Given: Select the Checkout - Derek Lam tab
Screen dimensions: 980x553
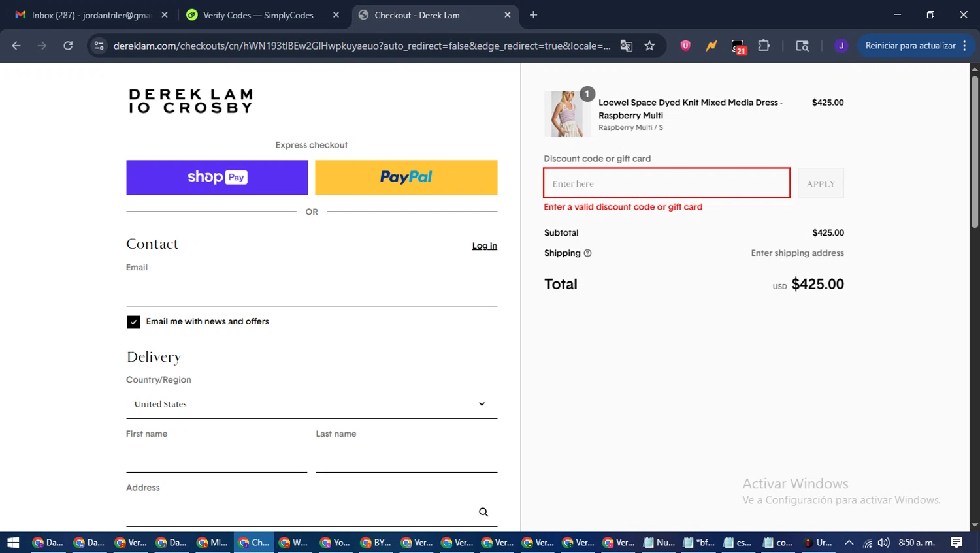Looking at the screenshot, I should click(434, 15).
